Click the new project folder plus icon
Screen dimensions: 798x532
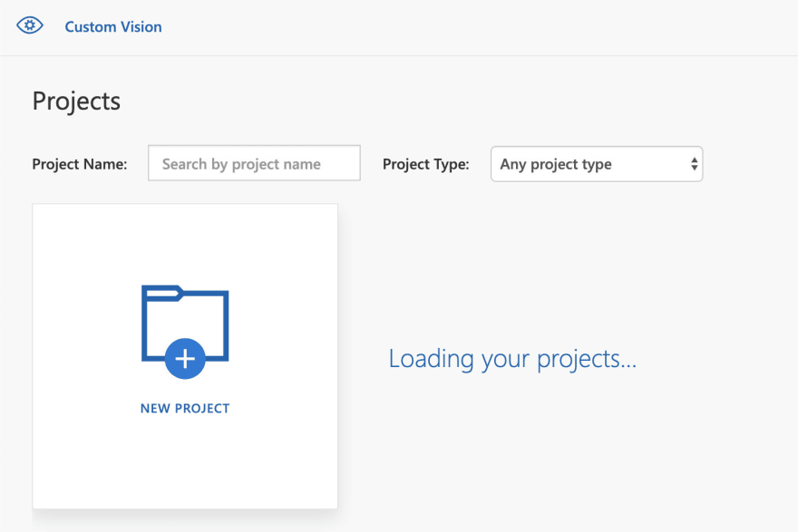(x=185, y=332)
